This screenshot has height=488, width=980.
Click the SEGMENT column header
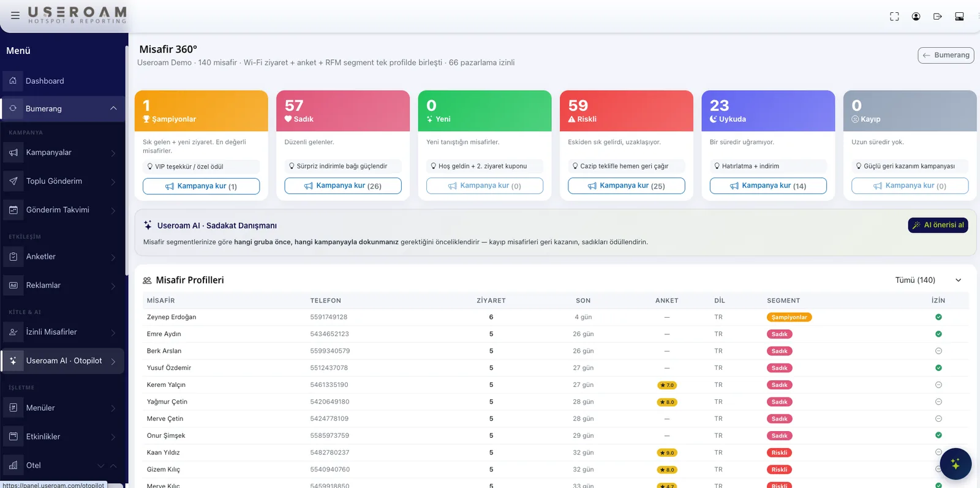(x=783, y=301)
